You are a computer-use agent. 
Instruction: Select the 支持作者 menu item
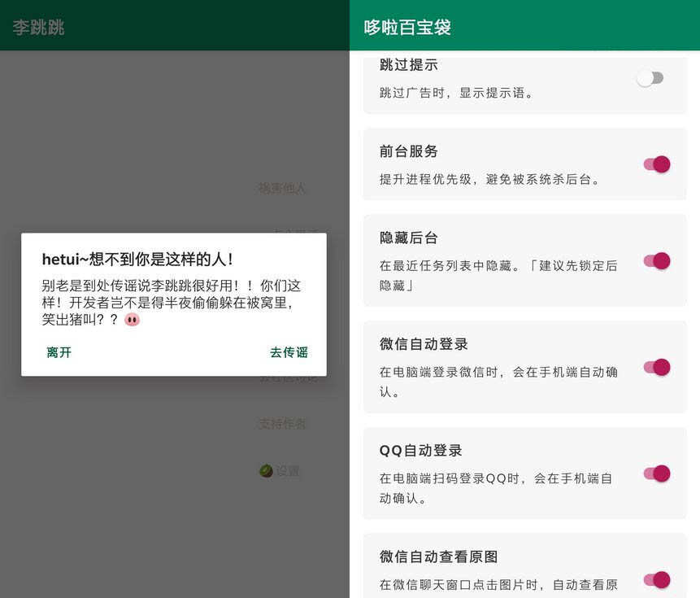pyautogui.click(x=282, y=423)
